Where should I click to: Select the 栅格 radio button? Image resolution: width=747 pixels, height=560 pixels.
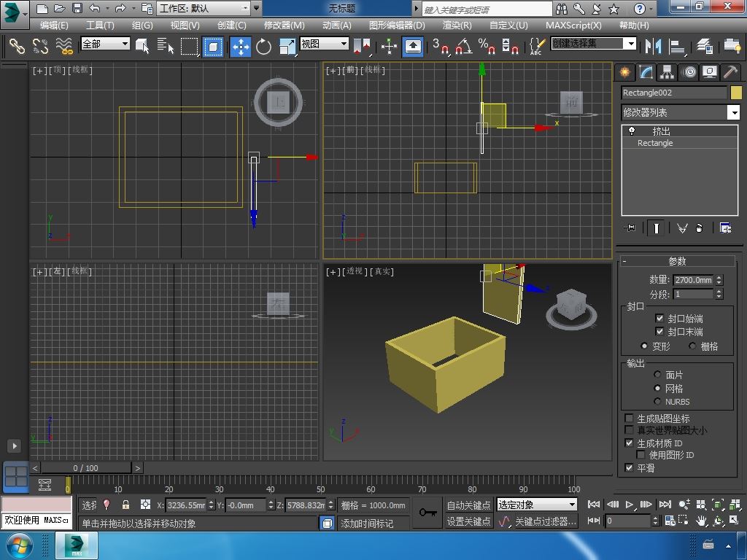click(693, 346)
